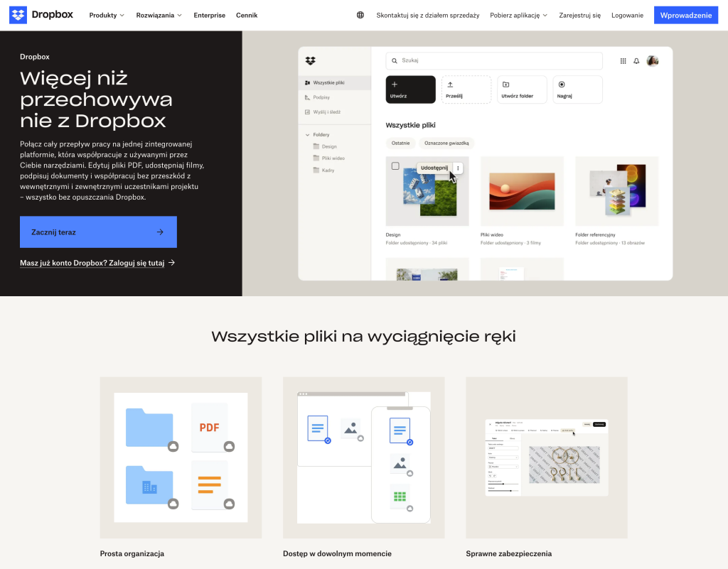Open the Folder referencyjny thumbnail
The width and height of the screenshot is (728, 569).
tap(616, 191)
